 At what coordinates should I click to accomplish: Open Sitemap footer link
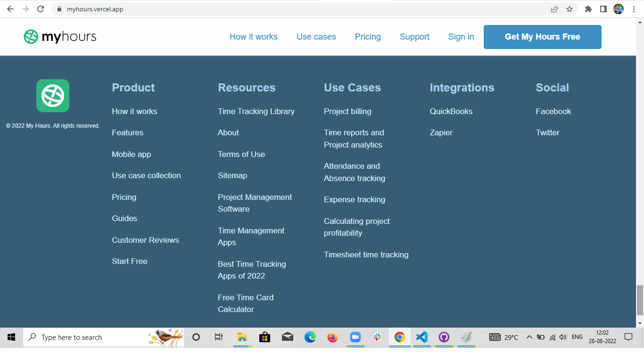232,175
